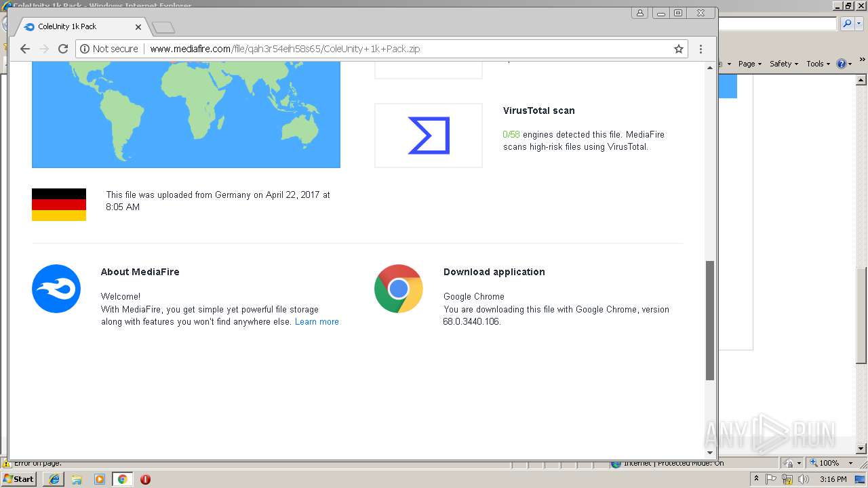Click the Internet Explorer help icon
Image resolution: width=868 pixels, height=488 pixels.
click(842, 64)
